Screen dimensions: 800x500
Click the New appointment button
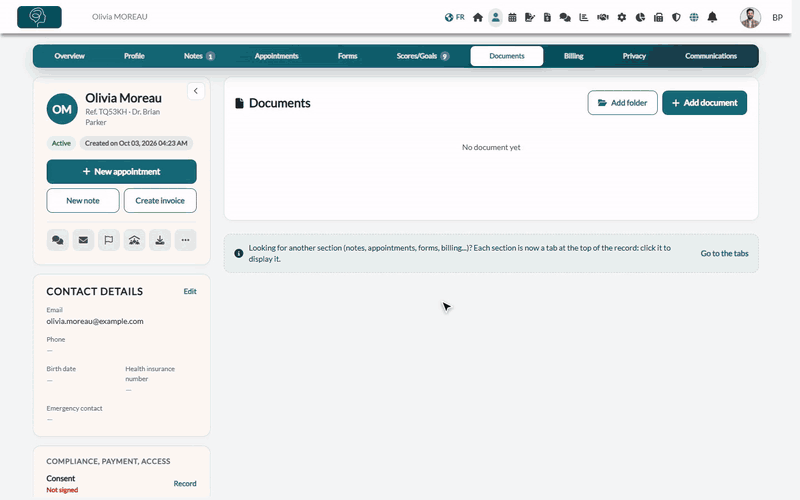(x=121, y=171)
